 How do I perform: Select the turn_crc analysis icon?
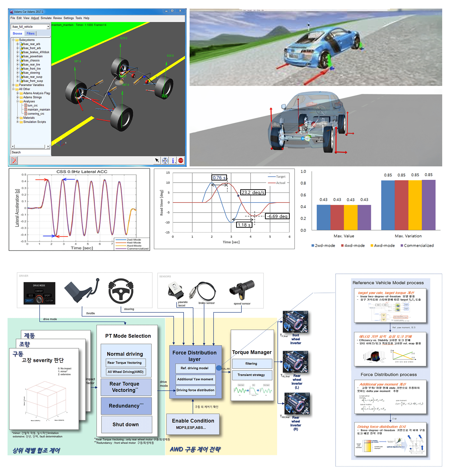click(x=26, y=106)
